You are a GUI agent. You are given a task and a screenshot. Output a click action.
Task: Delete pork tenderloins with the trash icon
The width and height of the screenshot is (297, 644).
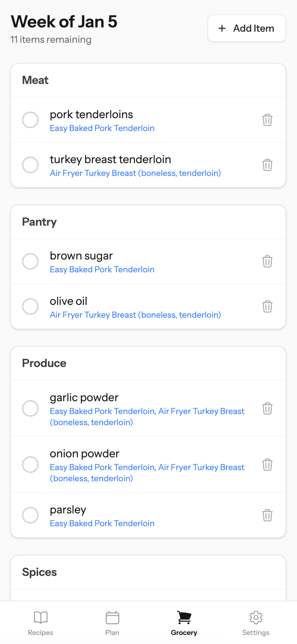pos(267,120)
